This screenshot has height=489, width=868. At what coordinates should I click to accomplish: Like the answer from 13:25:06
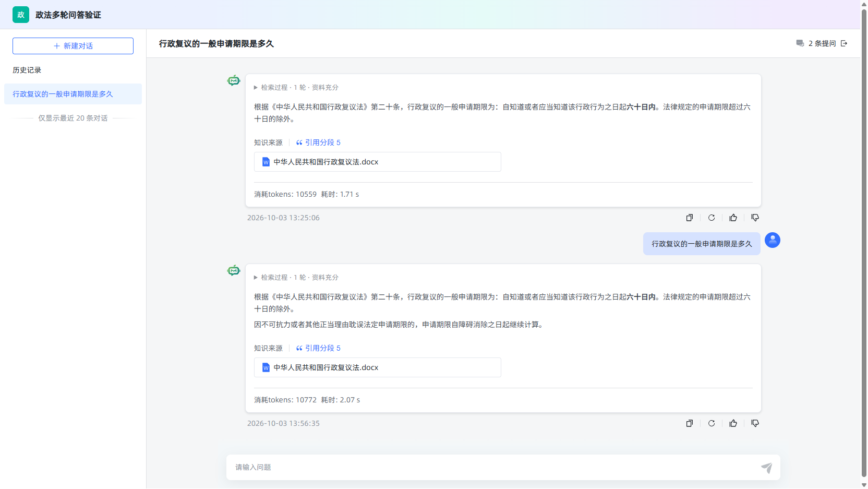coord(733,218)
